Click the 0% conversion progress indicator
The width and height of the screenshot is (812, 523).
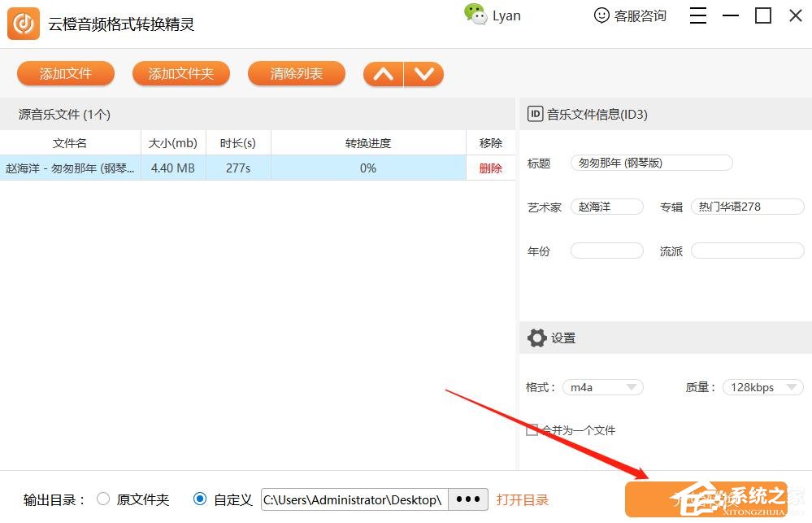pos(367,168)
